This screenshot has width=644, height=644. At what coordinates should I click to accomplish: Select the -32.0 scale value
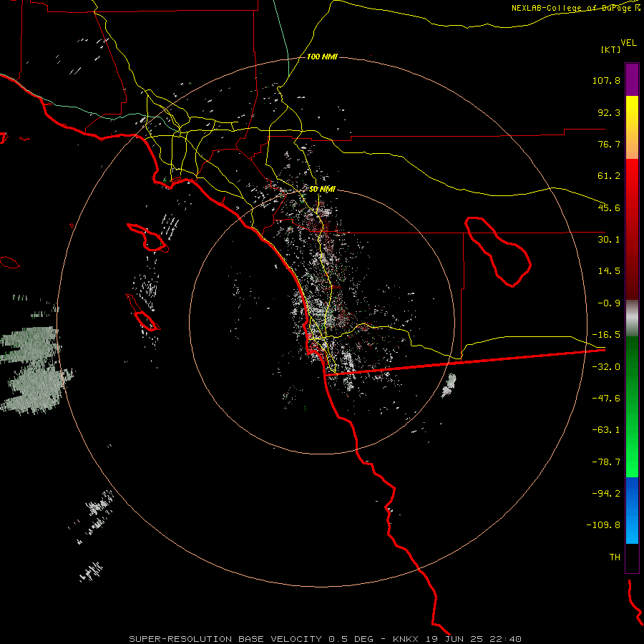pyautogui.click(x=606, y=367)
